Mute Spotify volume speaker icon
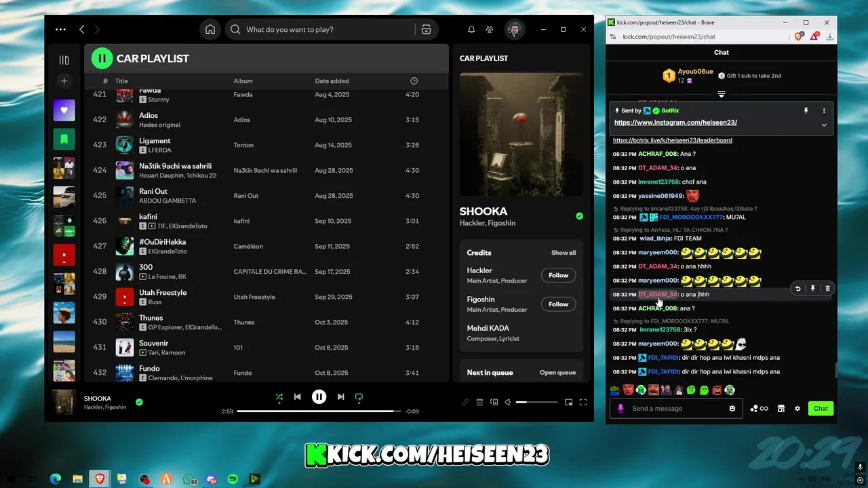Image resolution: width=868 pixels, height=488 pixels. click(508, 402)
